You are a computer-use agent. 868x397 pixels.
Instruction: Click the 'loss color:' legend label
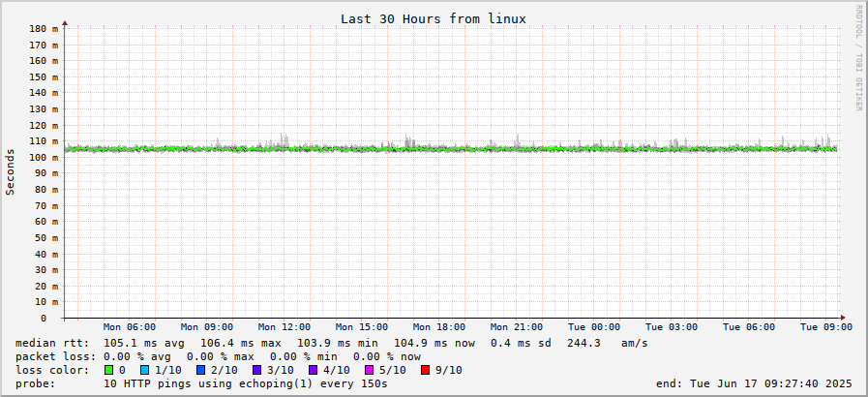coord(52,370)
